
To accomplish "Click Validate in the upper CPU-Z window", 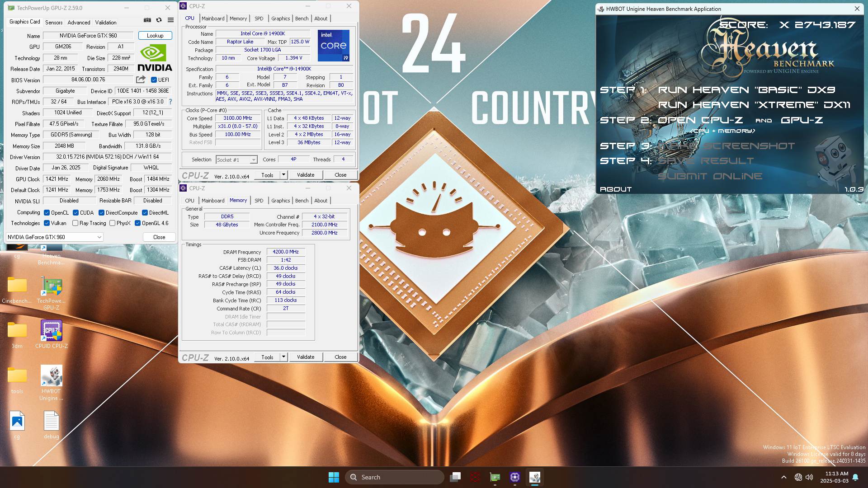I will pos(306,175).
